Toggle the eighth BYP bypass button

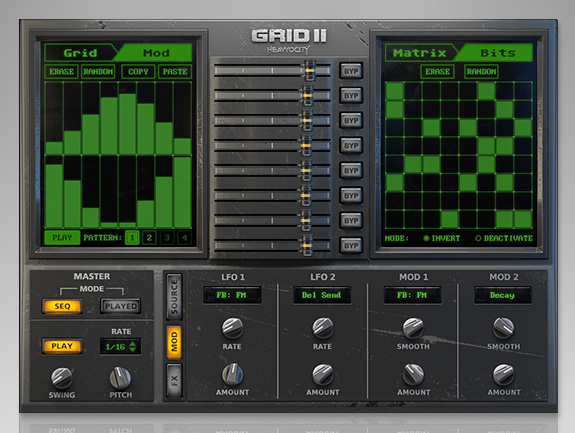click(351, 246)
